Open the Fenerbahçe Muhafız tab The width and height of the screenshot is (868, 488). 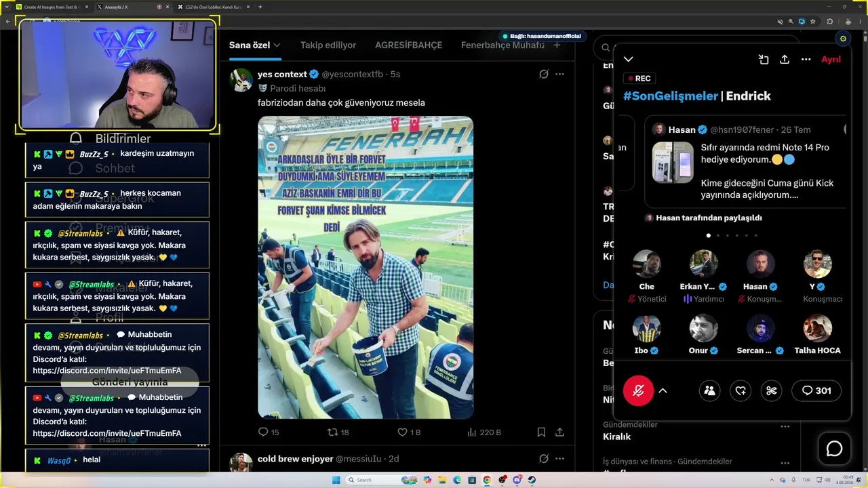coord(502,45)
